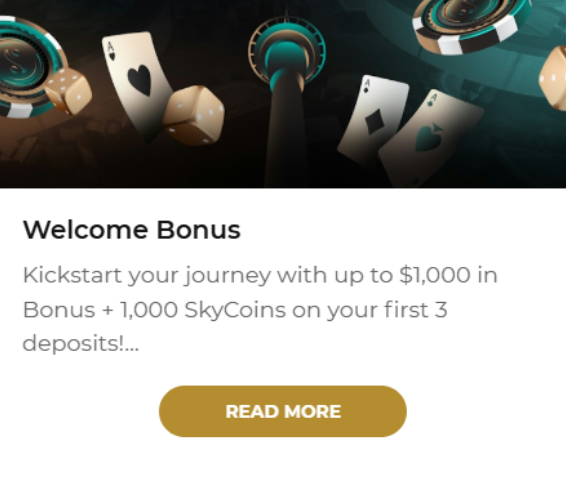The width and height of the screenshot is (566, 486).
Task: Select the top-right poker chip
Action: [x=471, y=25]
